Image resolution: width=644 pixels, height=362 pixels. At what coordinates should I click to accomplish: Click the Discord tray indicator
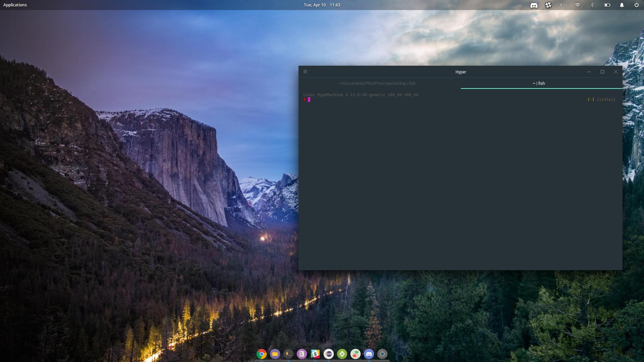point(534,5)
